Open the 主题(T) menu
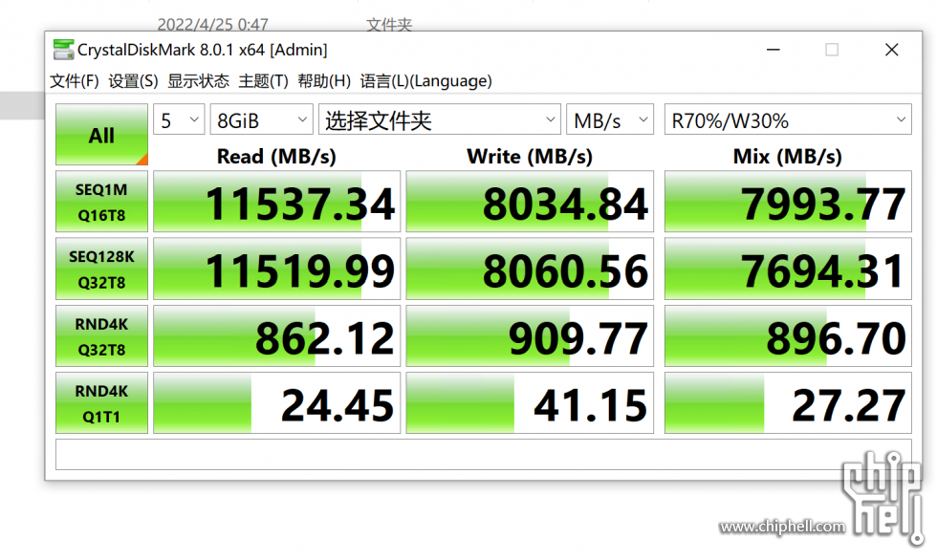Viewport: 937px width, 560px height. [263, 81]
